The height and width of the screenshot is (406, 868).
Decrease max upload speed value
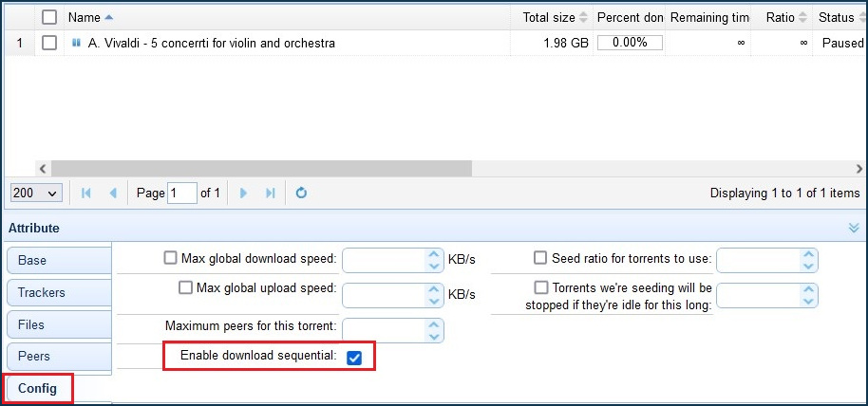coord(434,302)
